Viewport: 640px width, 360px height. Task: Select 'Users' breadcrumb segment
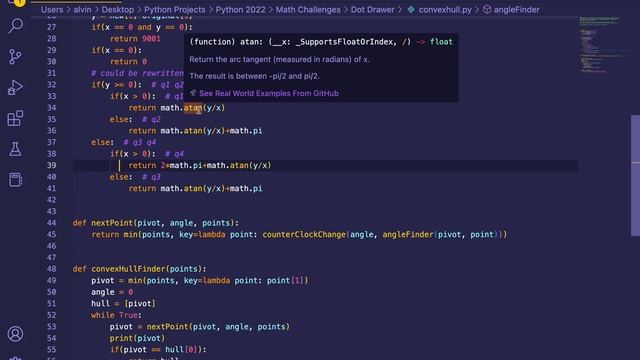point(52,9)
